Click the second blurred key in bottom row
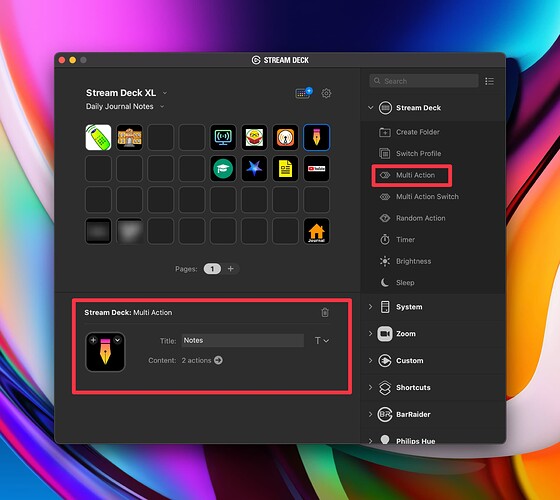Image resolution: width=560 pixels, height=500 pixels. 129,231
